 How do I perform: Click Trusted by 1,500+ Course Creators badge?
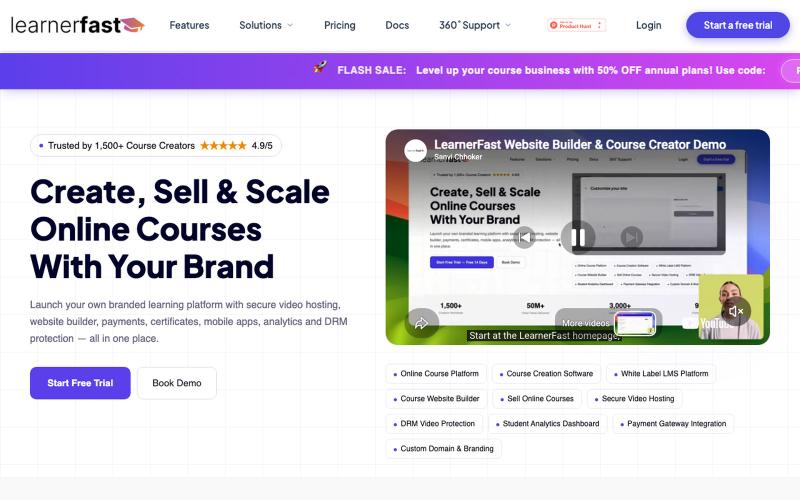point(156,146)
